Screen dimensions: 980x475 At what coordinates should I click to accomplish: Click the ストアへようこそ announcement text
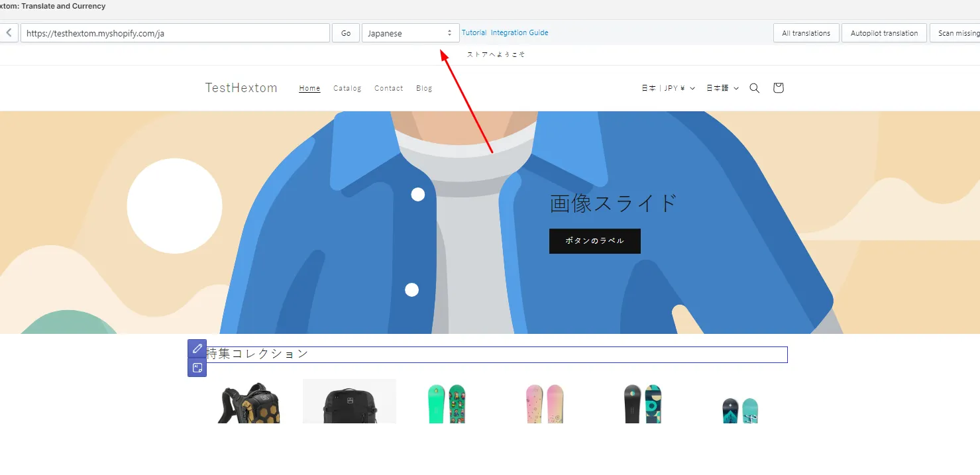(496, 54)
